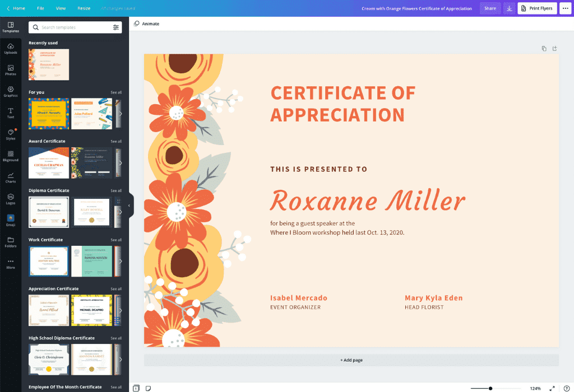Screen dimensions: 574x392
Task: Open the Bkground panel
Action: pos(11,157)
